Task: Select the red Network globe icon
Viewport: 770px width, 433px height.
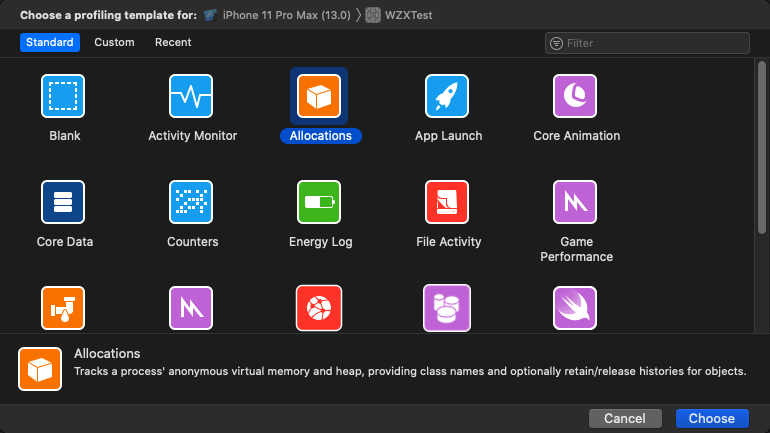Action: point(319,308)
